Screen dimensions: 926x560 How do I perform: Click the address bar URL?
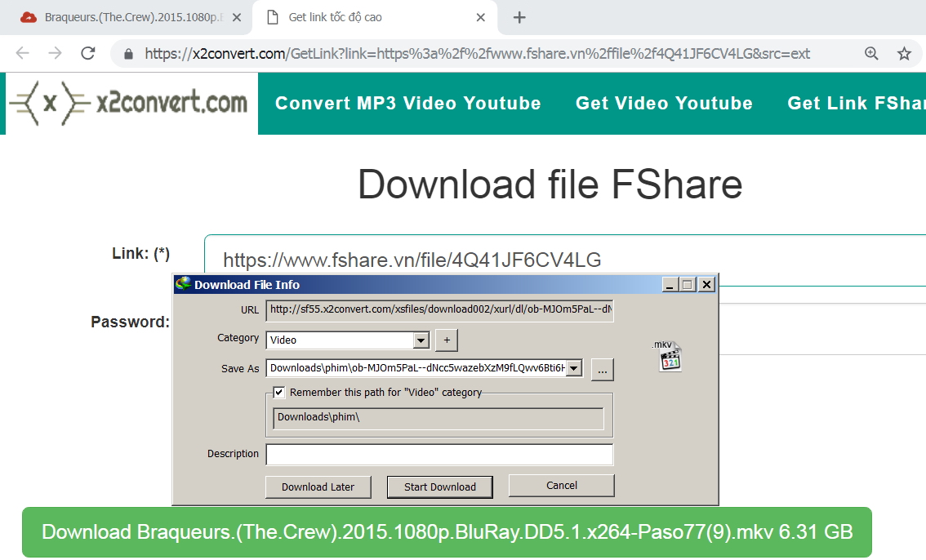[x=477, y=54]
